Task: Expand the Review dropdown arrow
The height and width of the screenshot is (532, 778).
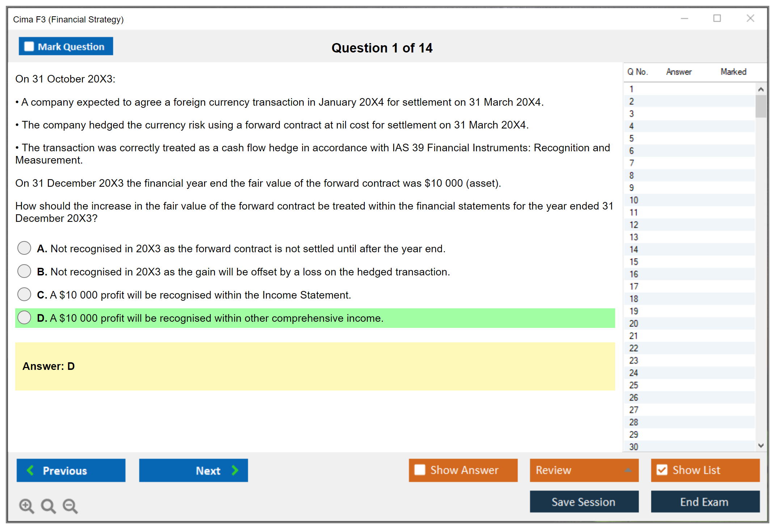Action: tap(628, 470)
